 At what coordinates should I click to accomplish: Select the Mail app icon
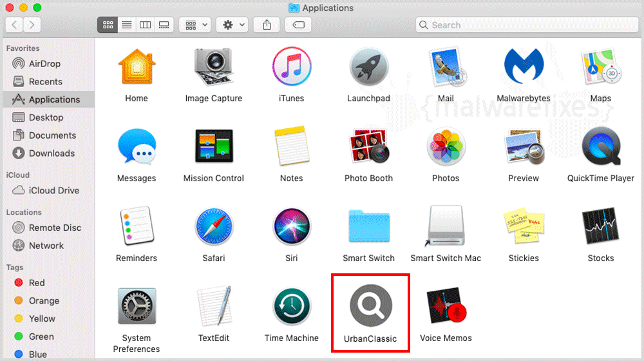pyautogui.click(x=446, y=66)
